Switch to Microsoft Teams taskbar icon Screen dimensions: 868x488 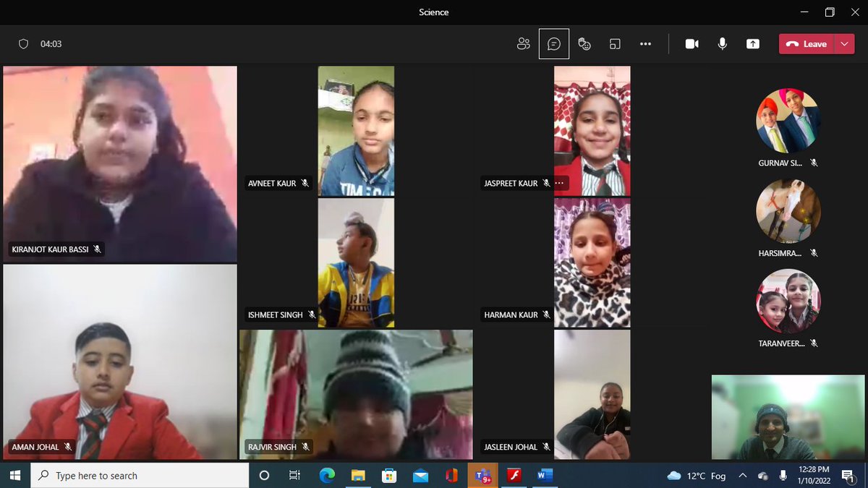482,475
